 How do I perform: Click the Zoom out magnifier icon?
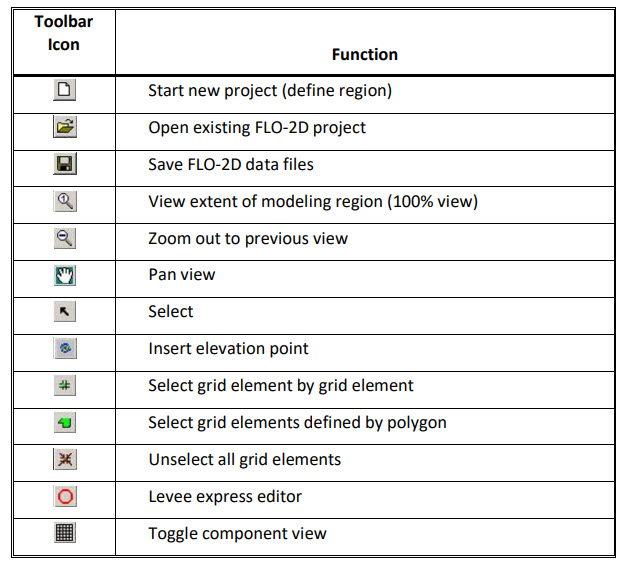(64, 238)
